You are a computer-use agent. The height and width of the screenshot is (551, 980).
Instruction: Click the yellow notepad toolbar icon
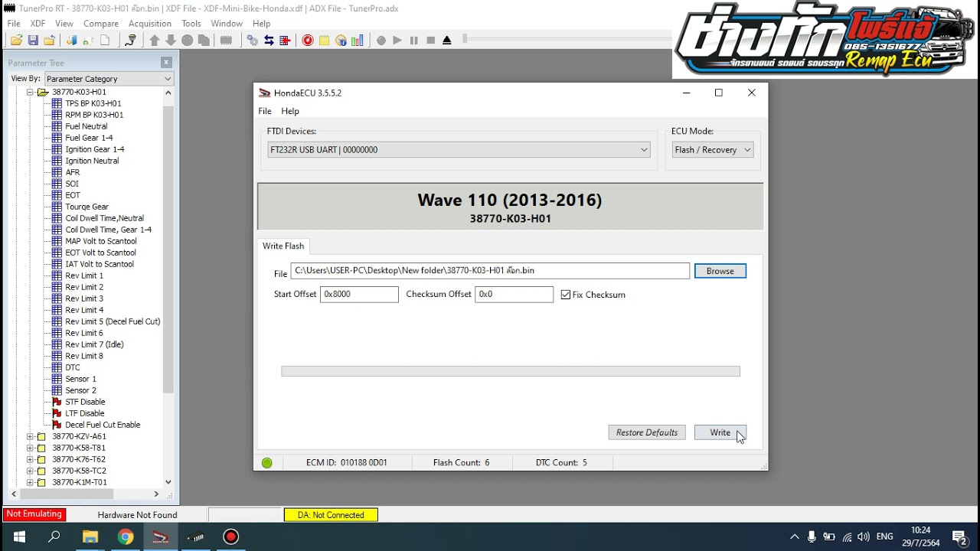tap(324, 41)
